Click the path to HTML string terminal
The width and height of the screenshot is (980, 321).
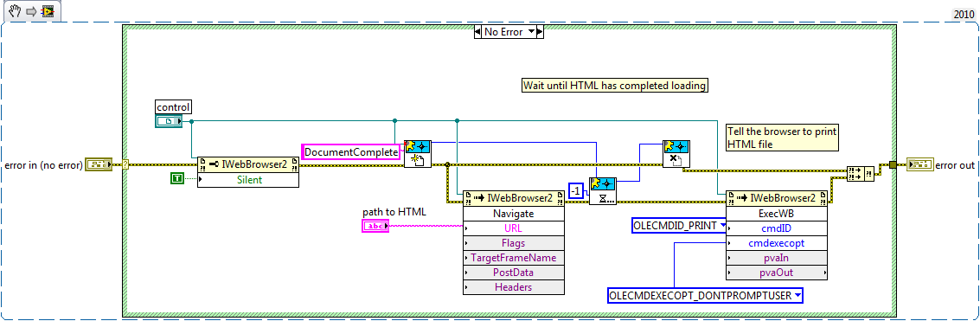pos(375,227)
